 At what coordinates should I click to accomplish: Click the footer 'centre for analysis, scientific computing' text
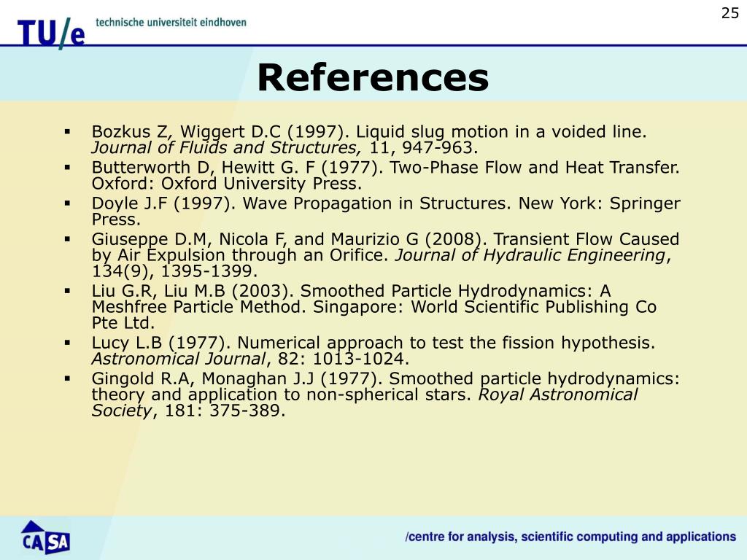(570, 537)
